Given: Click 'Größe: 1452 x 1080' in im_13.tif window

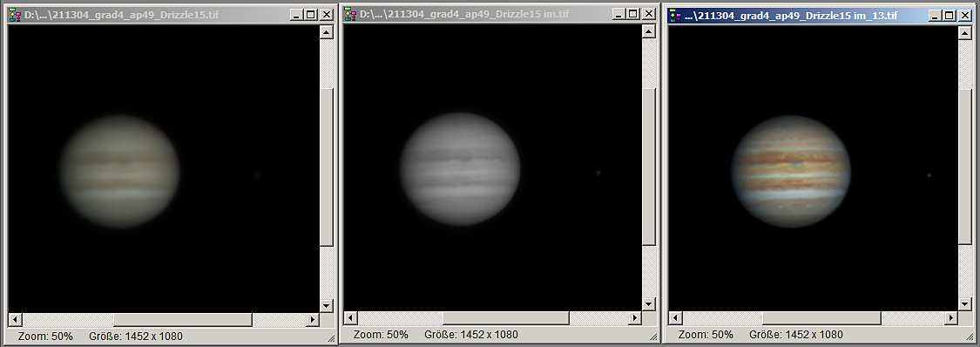Looking at the screenshot, I should click(795, 335).
